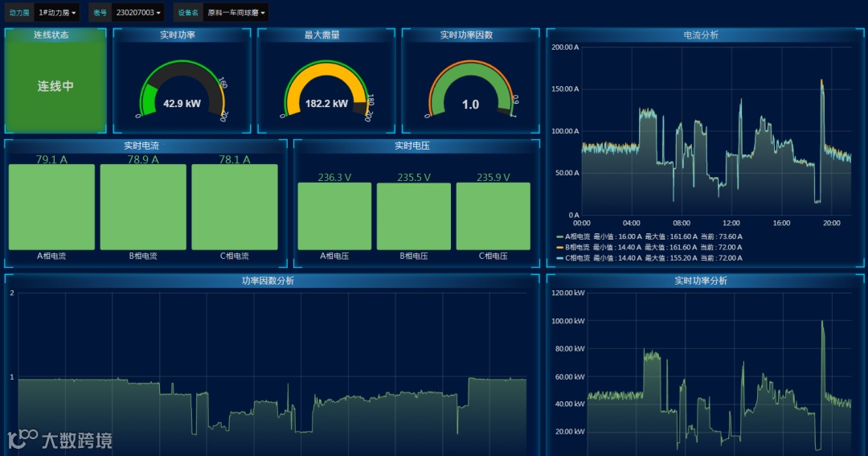Select the B相电压 235.5 V bar

coord(414,216)
